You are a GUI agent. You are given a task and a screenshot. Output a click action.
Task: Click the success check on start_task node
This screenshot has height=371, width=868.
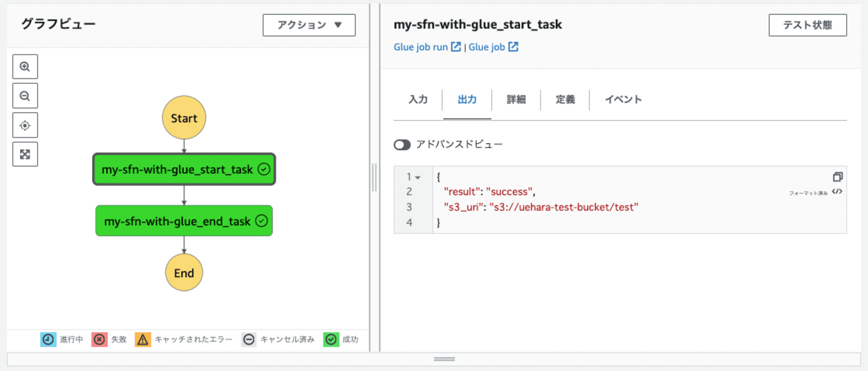(264, 169)
